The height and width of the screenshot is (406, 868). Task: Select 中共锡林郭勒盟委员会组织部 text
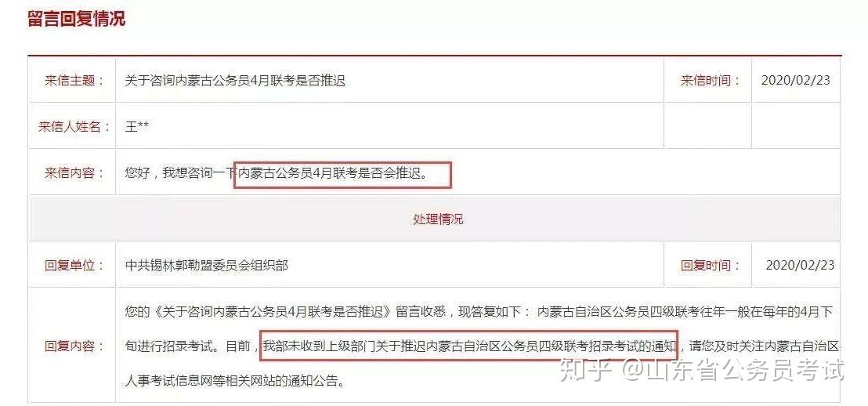207,266
